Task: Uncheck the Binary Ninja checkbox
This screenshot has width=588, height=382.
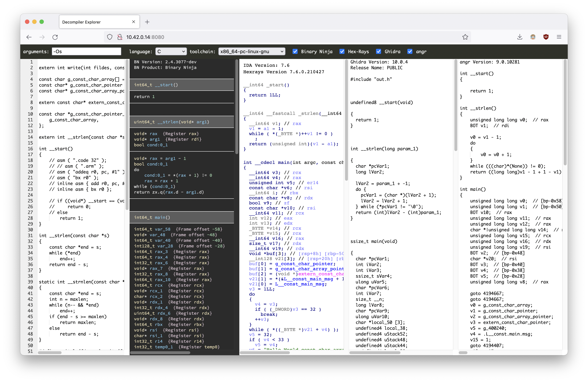Action: pos(295,51)
